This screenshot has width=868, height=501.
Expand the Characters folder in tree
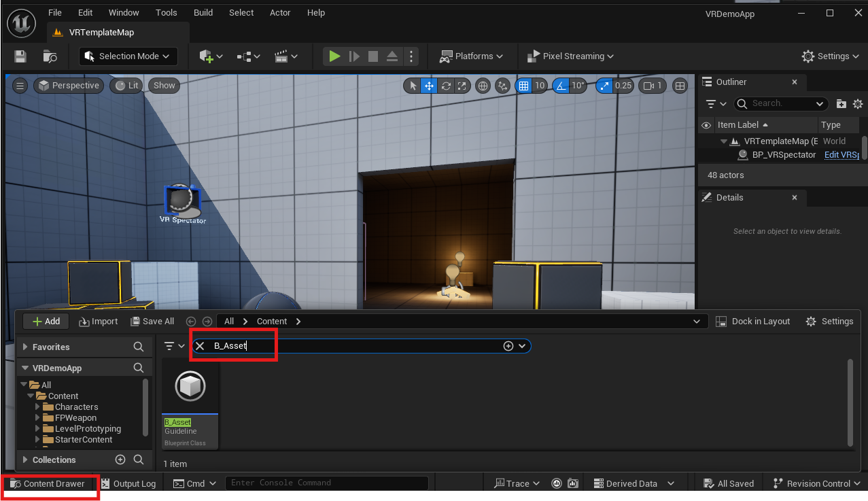(x=38, y=407)
